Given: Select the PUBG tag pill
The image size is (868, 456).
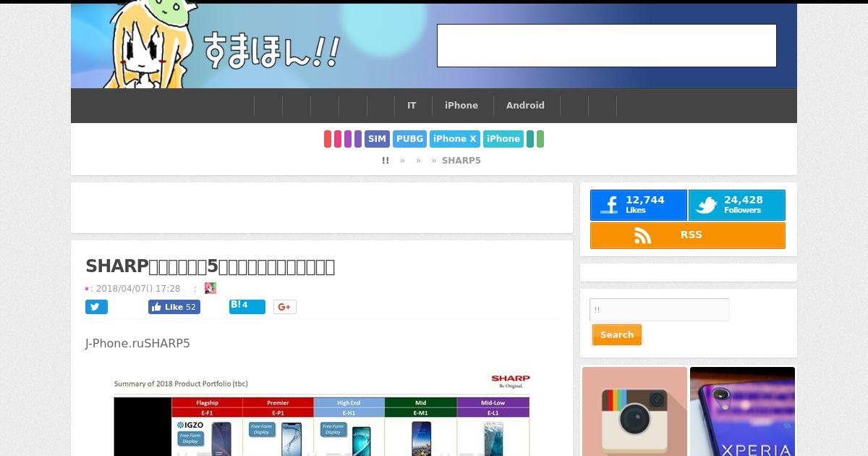Looking at the screenshot, I should click(x=409, y=139).
